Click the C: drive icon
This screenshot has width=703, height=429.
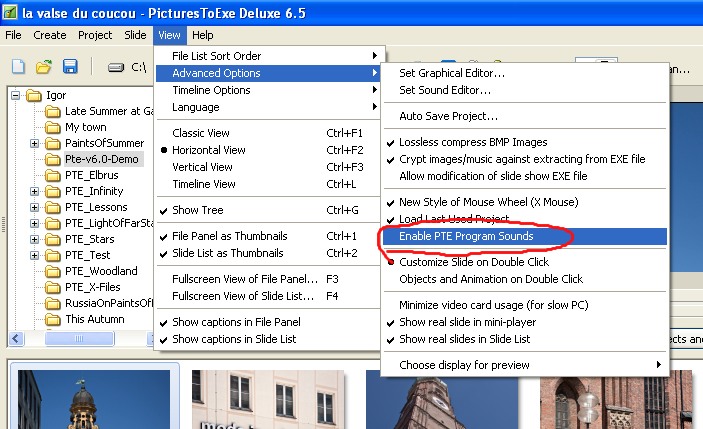click(x=116, y=67)
